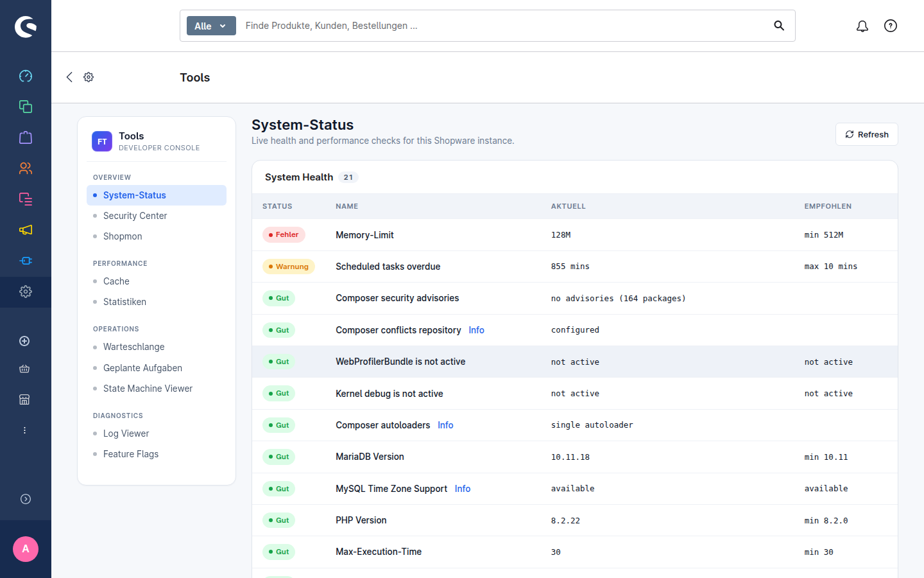Click the AKTUELL column header

[569, 206]
